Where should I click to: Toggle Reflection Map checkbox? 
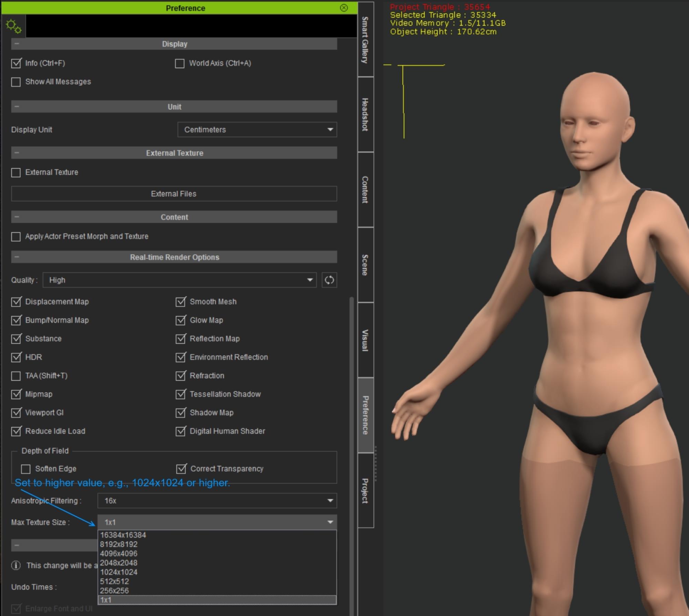[181, 339]
